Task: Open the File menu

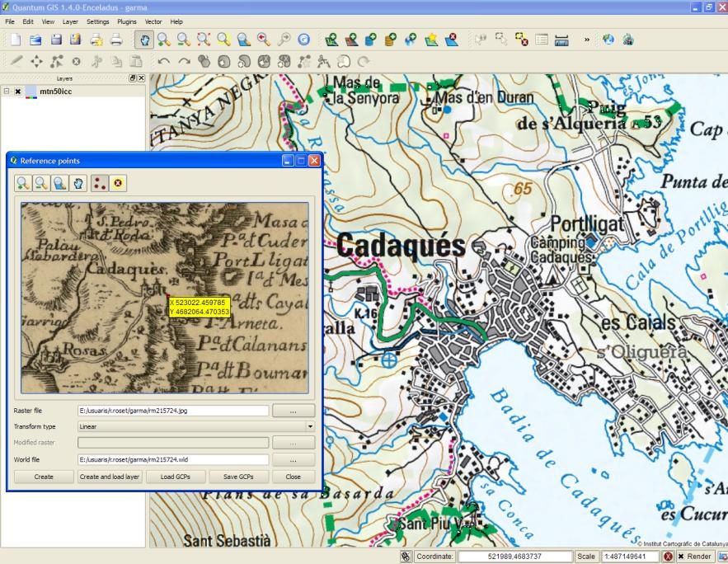Action: pos(10,21)
